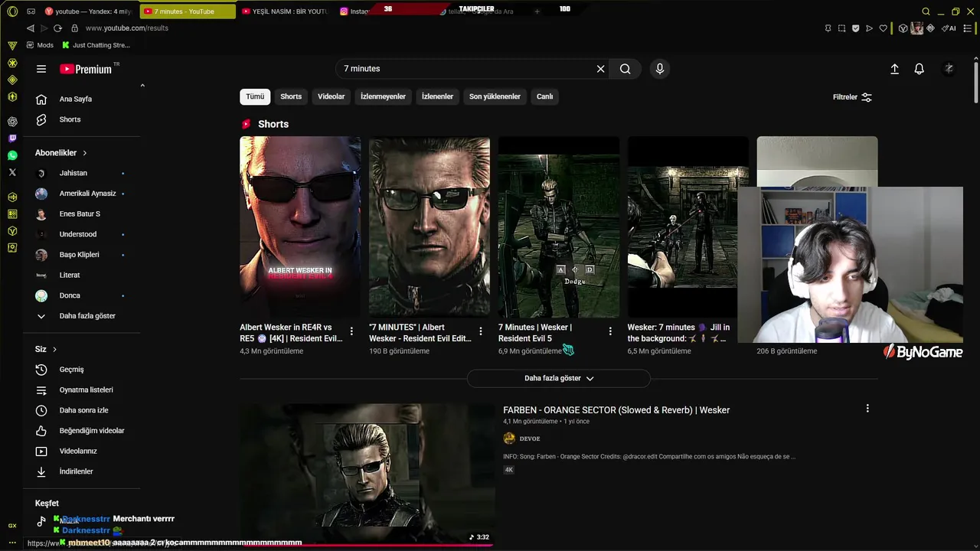This screenshot has width=980, height=551.
Task: Open the ChatGPT sidebar icon
Action: tap(12, 121)
